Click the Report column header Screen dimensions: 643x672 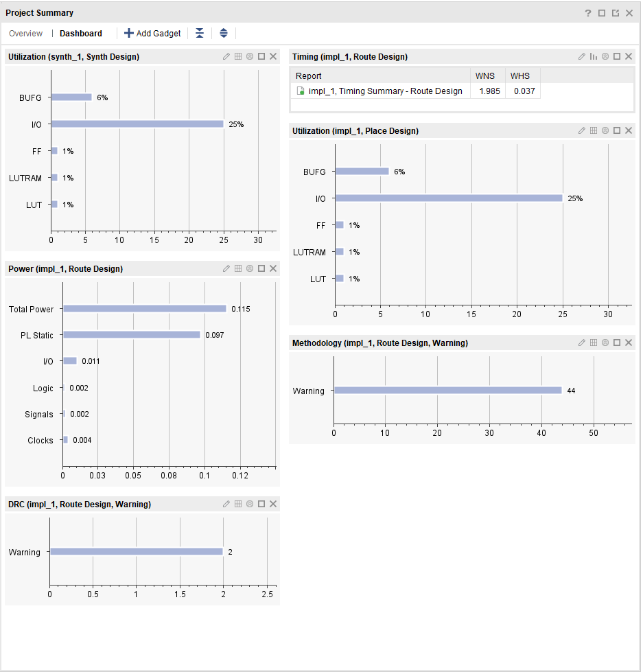pyautogui.click(x=380, y=76)
